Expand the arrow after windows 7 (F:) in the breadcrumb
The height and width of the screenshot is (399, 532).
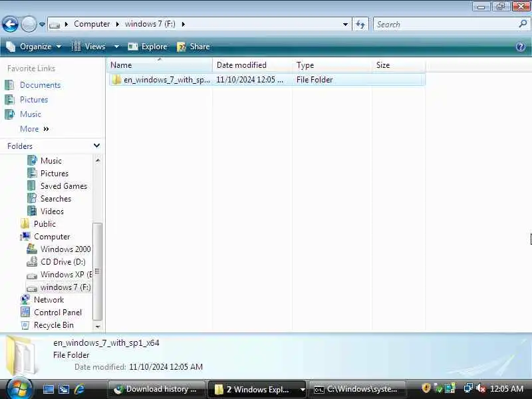point(184,25)
